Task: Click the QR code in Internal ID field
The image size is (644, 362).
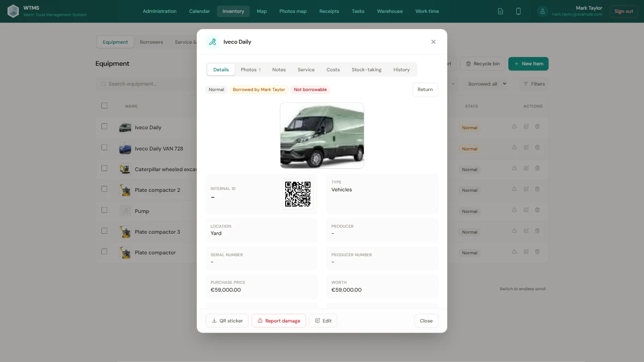Action: [x=298, y=194]
